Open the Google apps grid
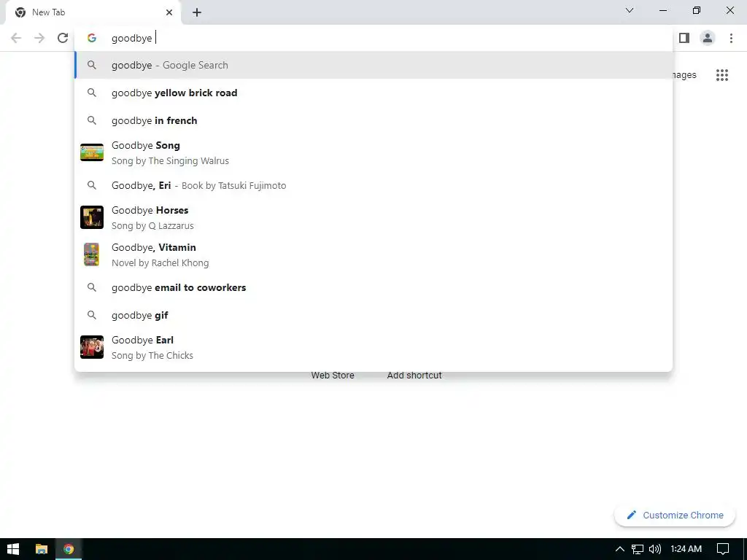This screenshot has height=560, width=747. (721, 75)
